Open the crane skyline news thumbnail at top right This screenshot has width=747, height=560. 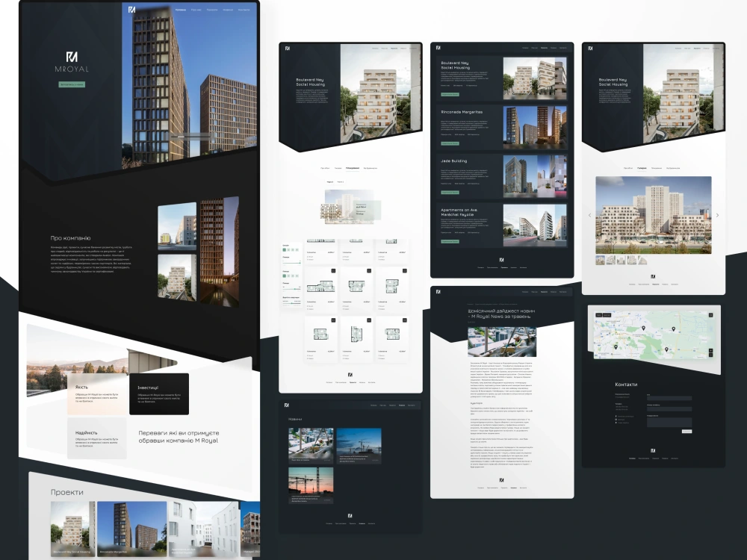point(359,446)
